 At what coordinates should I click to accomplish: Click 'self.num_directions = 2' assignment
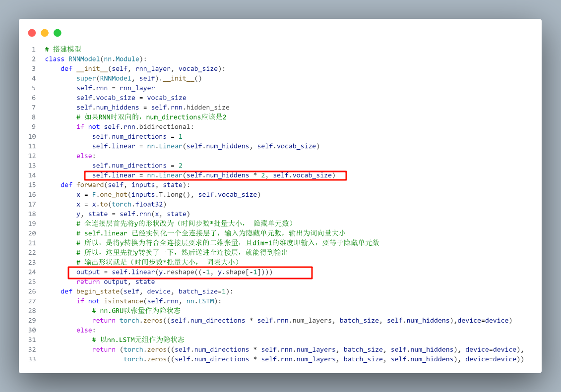tap(137, 166)
